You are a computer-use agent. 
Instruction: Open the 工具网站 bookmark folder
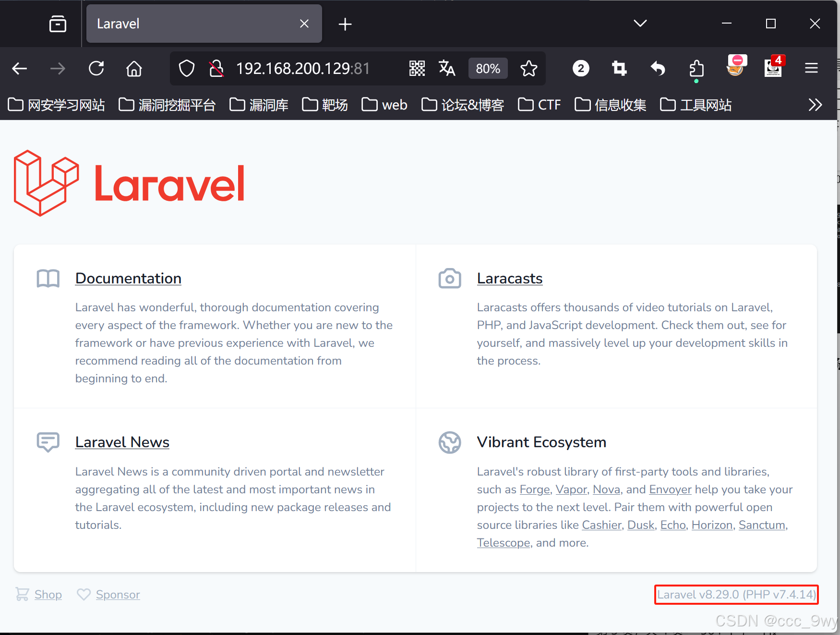click(696, 105)
